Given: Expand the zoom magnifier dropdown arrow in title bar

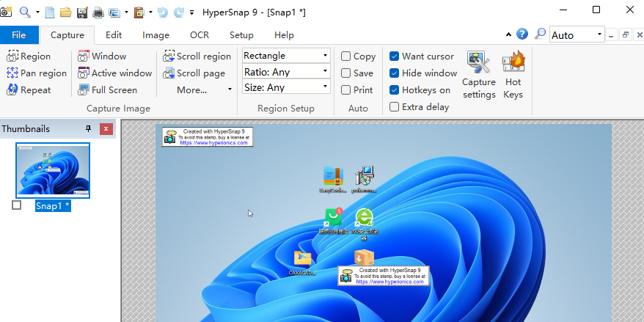Looking at the screenshot, I should coord(37,12).
